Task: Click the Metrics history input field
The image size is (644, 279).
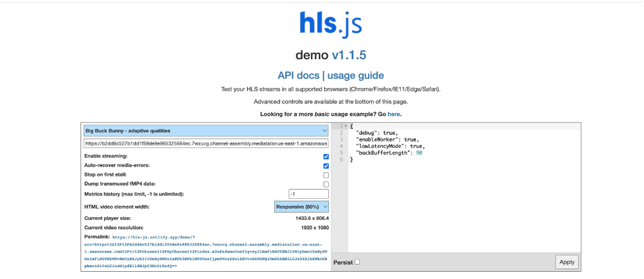Action: (x=309, y=194)
